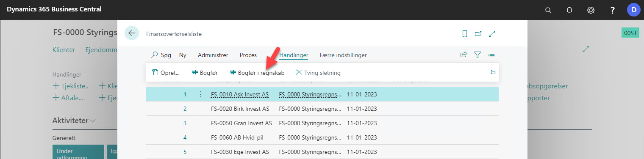Expand the dialog with the diagonal arrows icon
Viewport: 644px width, 159px height.
point(492,34)
